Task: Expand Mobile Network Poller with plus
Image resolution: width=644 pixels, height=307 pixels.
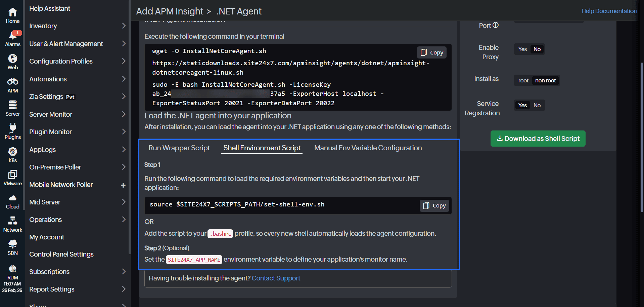Action: coord(123,185)
